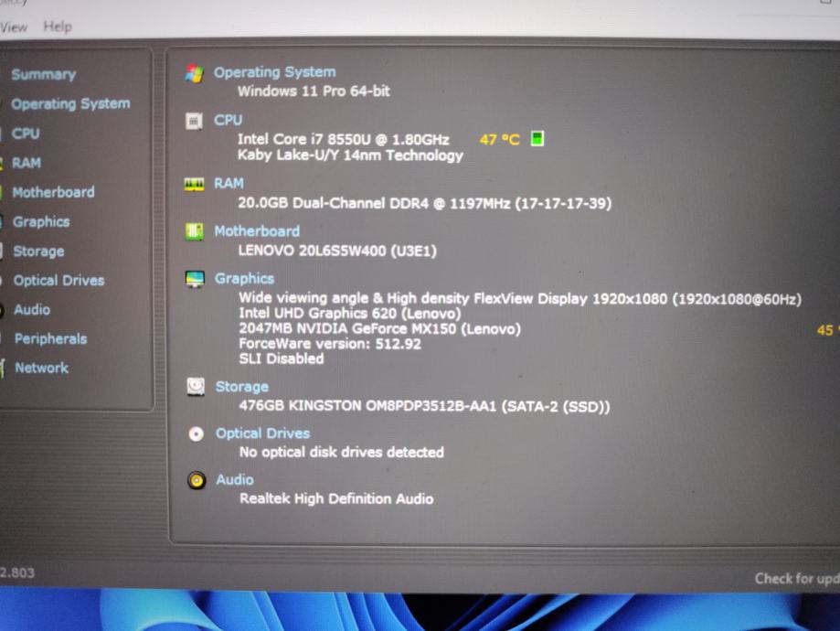Open the Motherboard heading link
Screen dimensions: 840x631
pos(257,231)
